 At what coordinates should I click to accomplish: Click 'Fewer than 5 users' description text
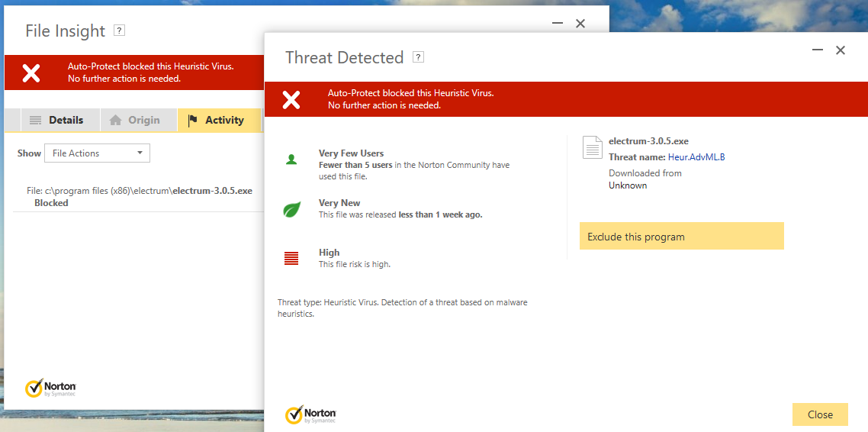pos(414,171)
